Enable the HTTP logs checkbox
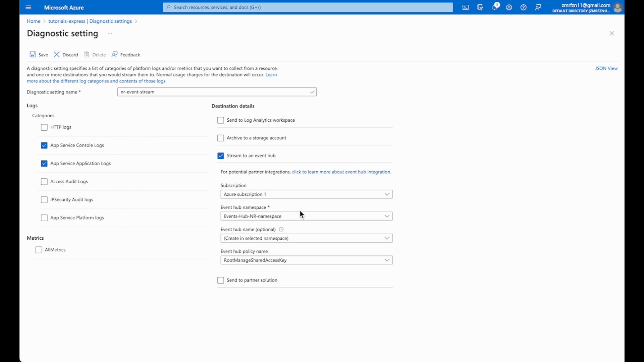This screenshot has height=362, width=644. [x=44, y=127]
